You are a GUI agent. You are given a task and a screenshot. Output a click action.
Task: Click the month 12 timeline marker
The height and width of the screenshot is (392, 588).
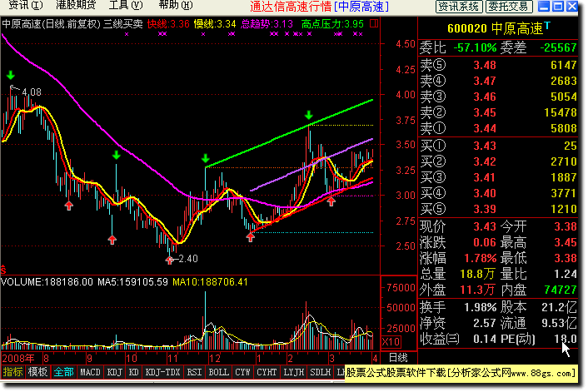215,358
